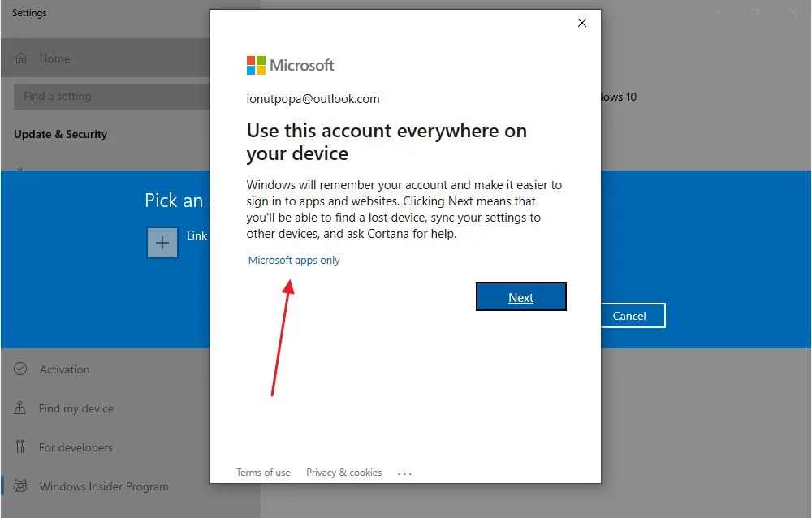Click the Home house icon in Settings
Viewport: 812px width, 518px height.
click(21, 58)
